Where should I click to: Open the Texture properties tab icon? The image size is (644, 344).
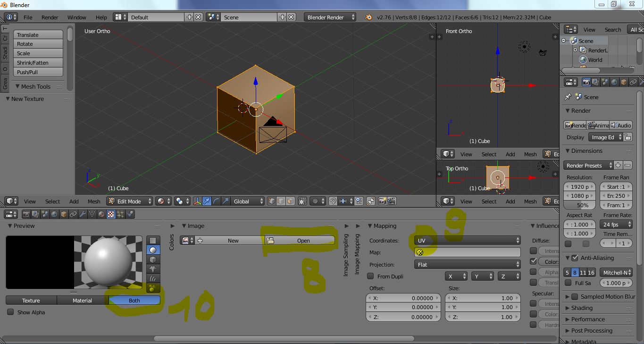pos(111,214)
